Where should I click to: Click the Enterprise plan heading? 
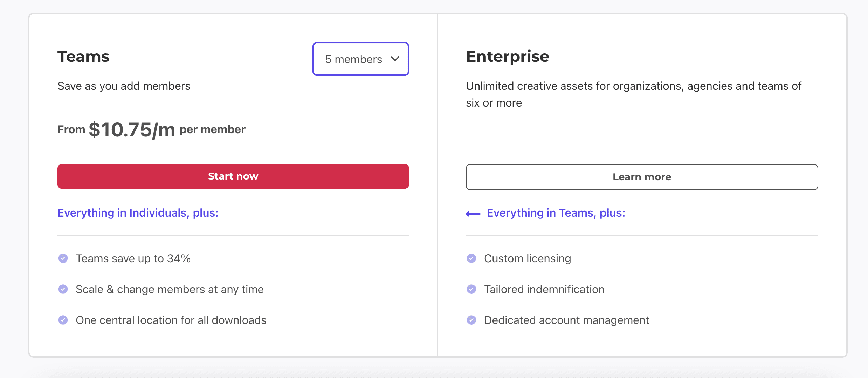tap(508, 56)
